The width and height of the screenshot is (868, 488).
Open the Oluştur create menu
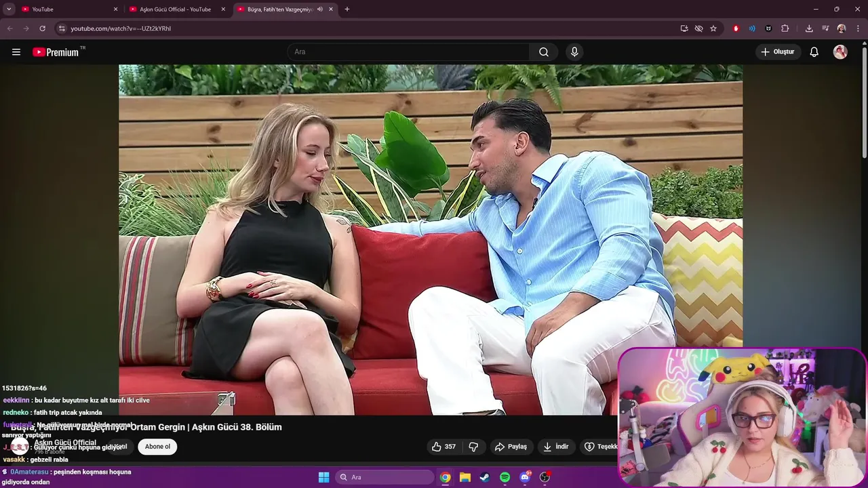pyautogui.click(x=778, y=52)
